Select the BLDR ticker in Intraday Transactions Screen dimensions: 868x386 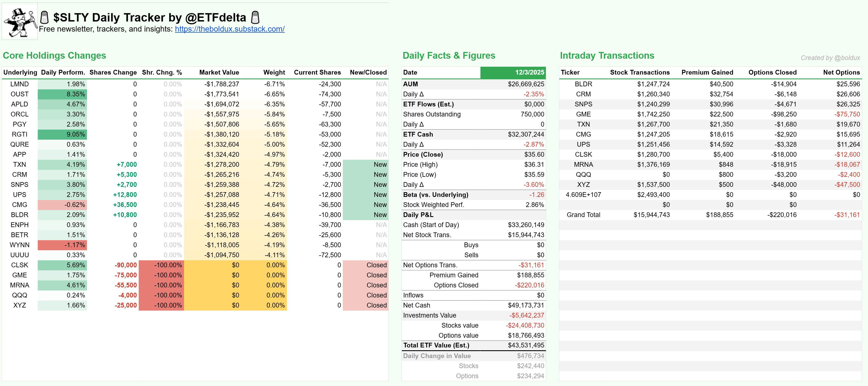583,84
